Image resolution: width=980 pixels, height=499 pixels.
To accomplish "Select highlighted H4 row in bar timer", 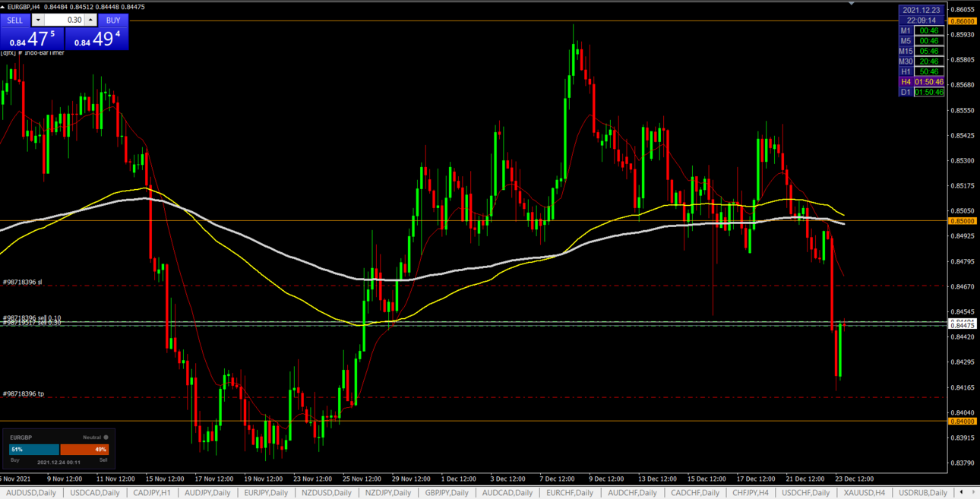I will click(x=922, y=82).
